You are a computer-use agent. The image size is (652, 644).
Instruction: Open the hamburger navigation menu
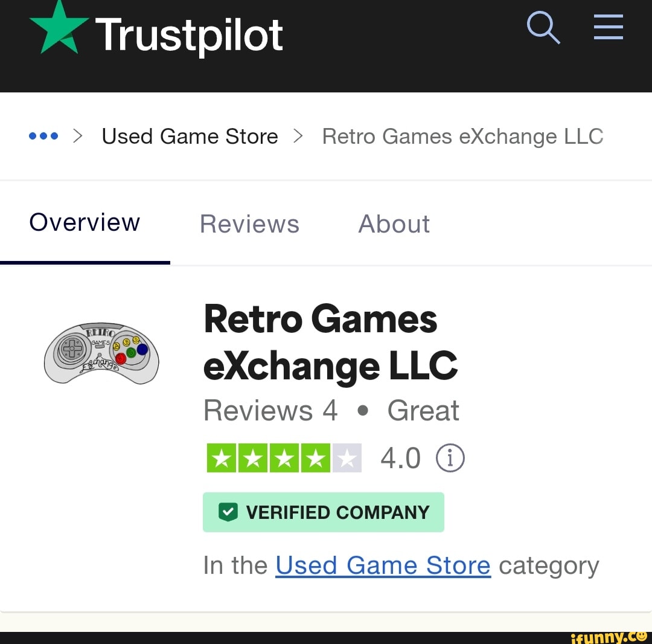pos(608,27)
